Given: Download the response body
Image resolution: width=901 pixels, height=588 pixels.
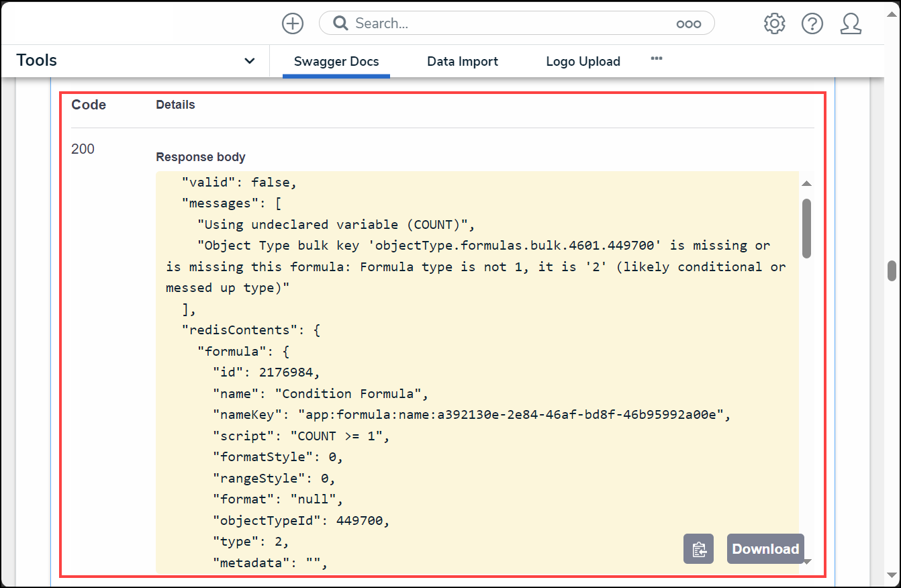Looking at the screenshot, I should click(765, 549).
